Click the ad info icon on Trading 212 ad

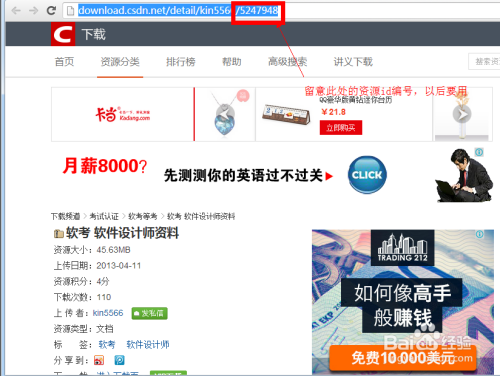coord(479,234)
